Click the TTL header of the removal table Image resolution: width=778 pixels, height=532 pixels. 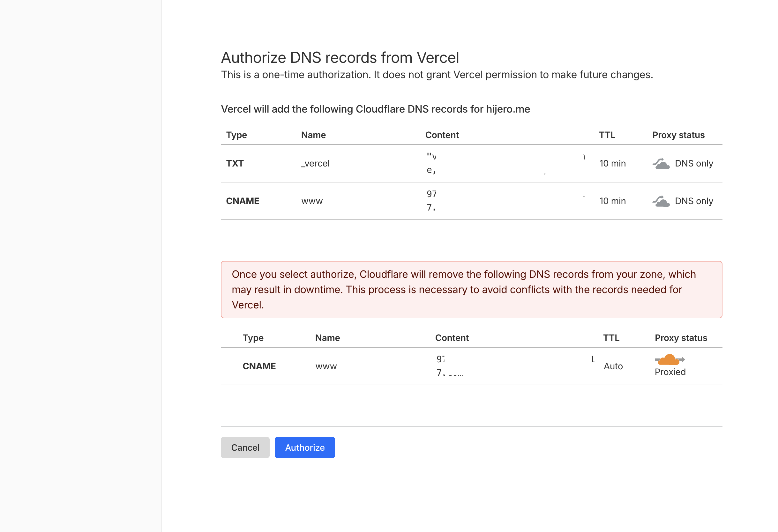point(611,337)
